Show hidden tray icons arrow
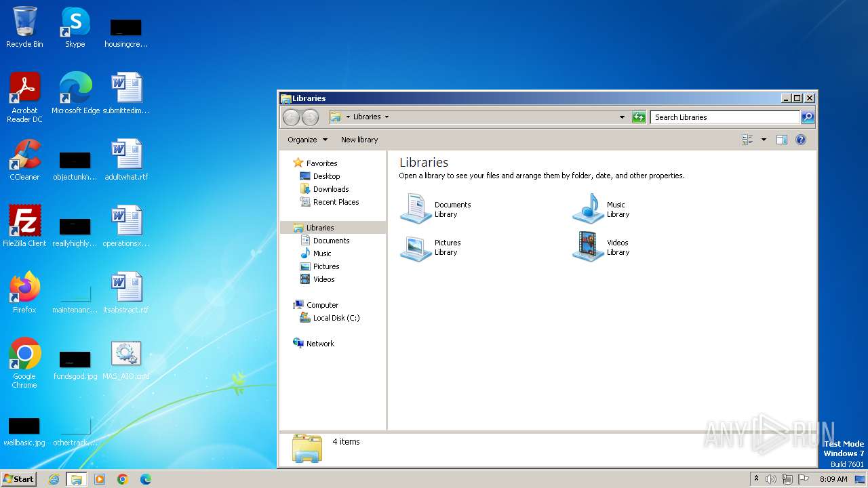Screen dimensions: 868x488 click(x=757, y=479)
